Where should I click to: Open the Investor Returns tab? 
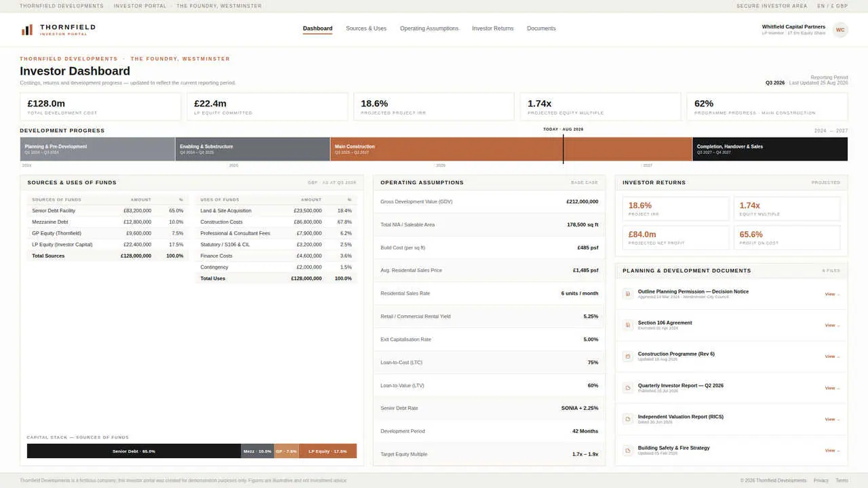(493, 28)
